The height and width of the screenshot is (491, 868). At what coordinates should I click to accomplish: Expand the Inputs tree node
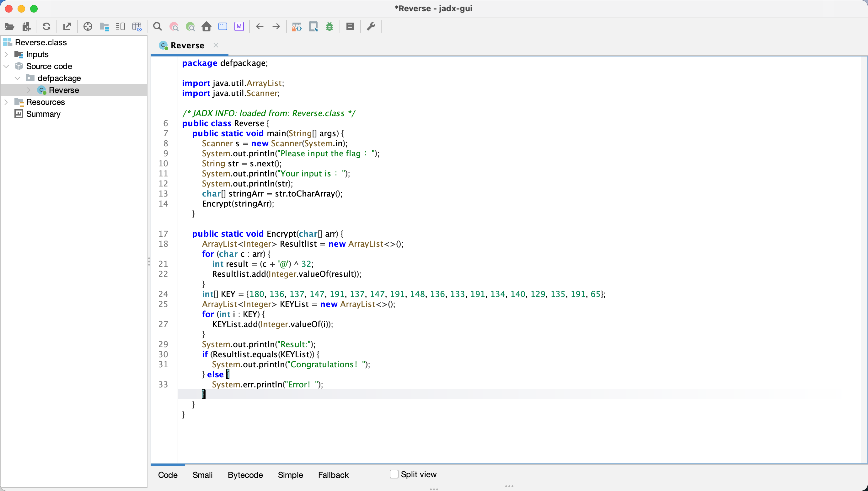(6, 54)
